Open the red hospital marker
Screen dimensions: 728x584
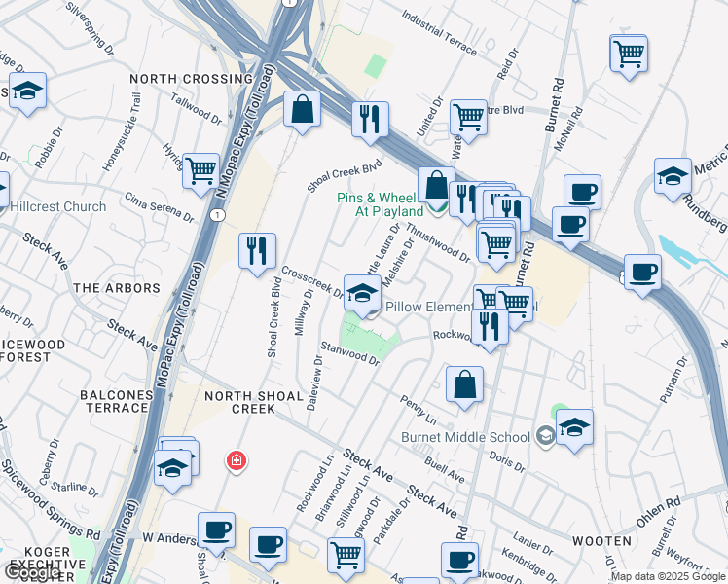pos(235,459)
